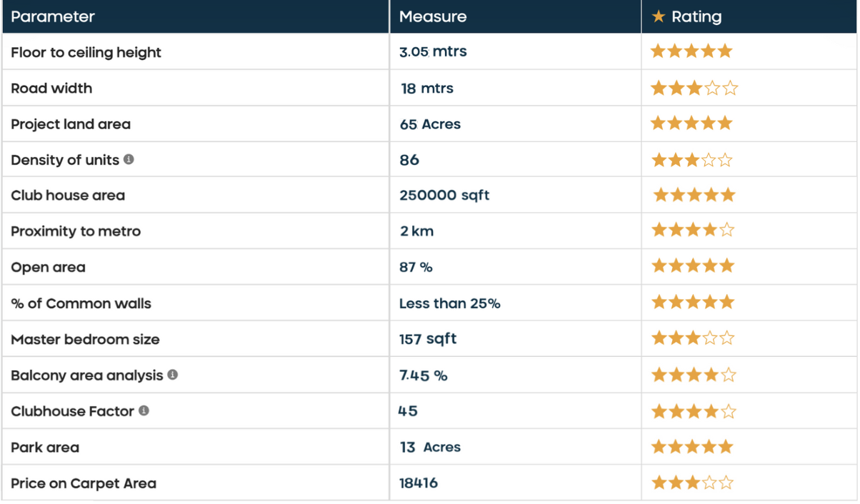This screenshot has height=504, width=860.
Task: Click the Parameter column header
Action: pyautogui.click(x=53, y=16)
